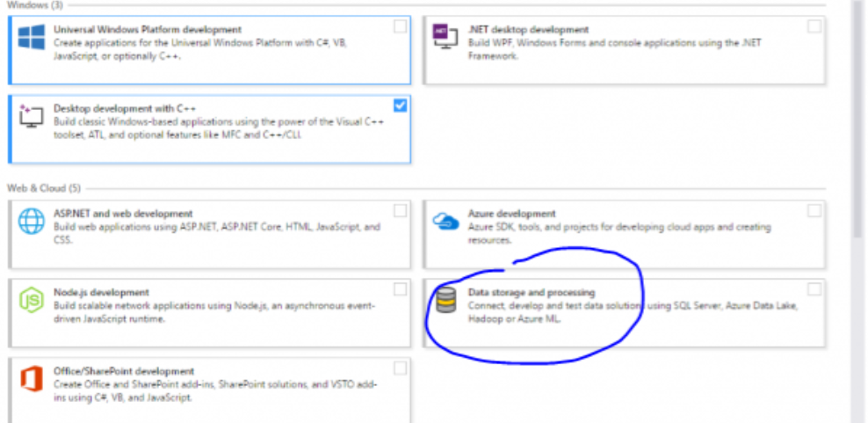Click the Web & Cloud (5) section header
The width and height of the screenshot is (868, 423).
[x=42, y=187]
